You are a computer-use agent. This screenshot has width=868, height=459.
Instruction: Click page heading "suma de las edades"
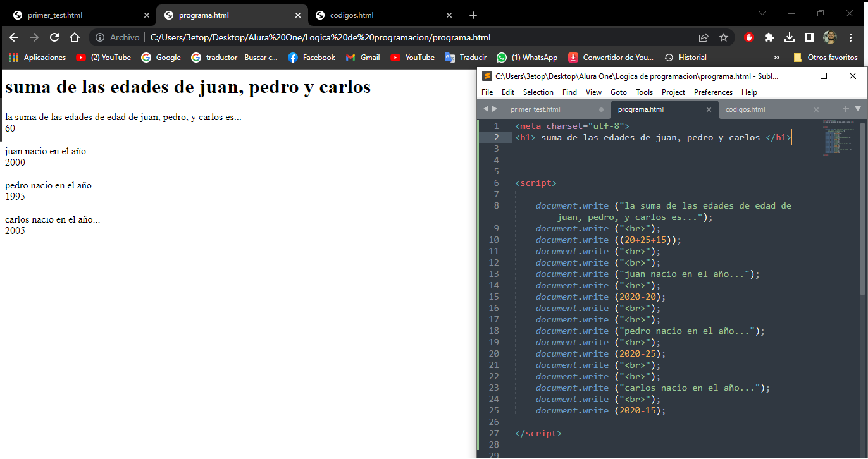coord(188,87)
